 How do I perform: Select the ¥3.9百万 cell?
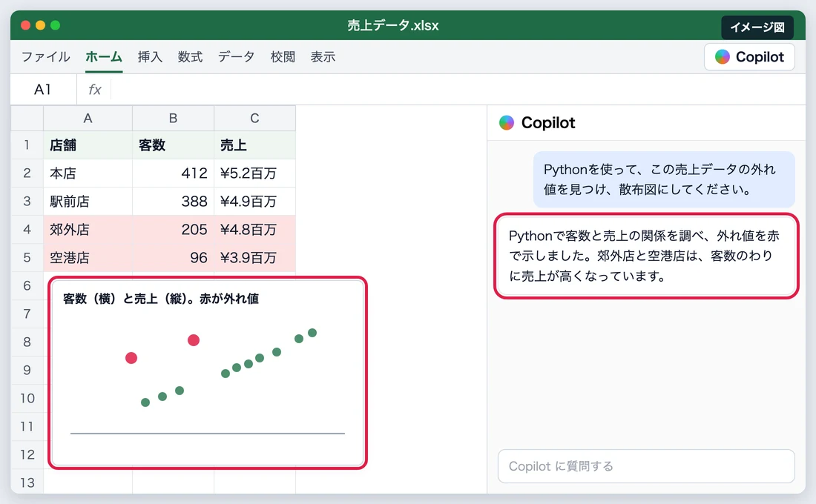click(x=254, y=257)
